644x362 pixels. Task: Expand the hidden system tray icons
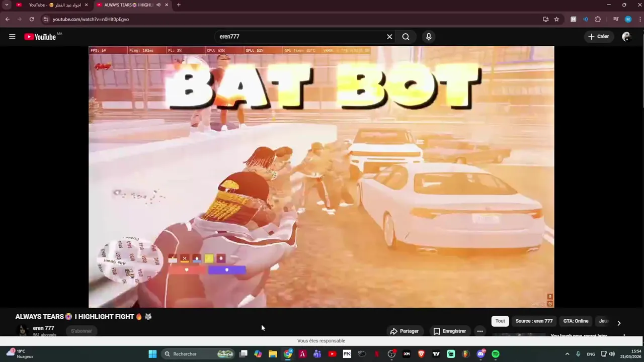pos(568,354)
